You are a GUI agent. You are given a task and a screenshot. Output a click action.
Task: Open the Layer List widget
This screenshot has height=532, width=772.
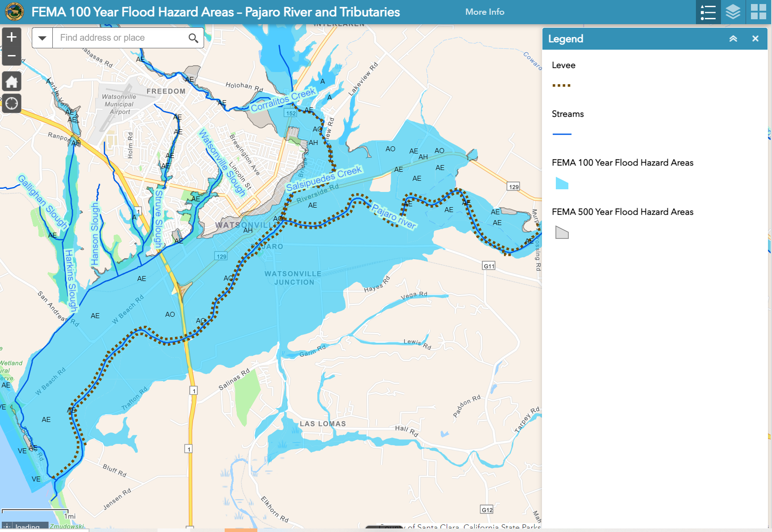[733, 12]
